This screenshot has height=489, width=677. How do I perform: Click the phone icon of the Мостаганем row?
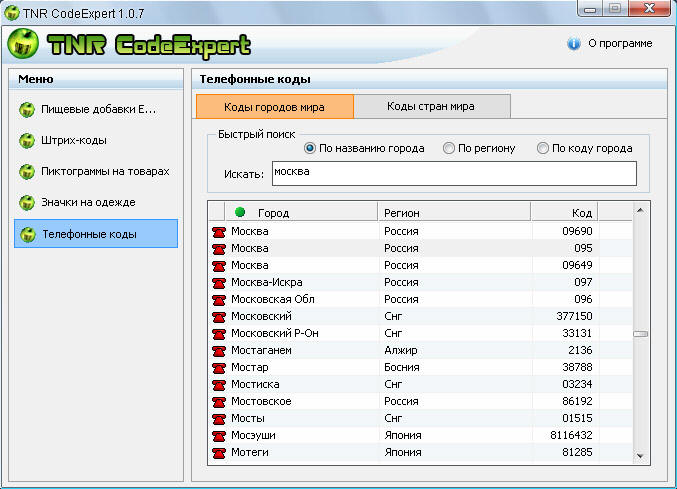219,351
